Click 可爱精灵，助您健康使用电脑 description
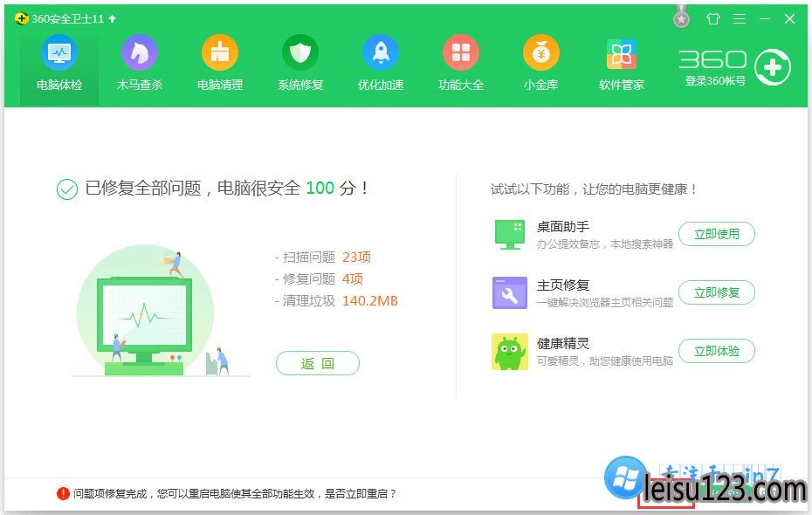Image resolution: width=812 pixels, height=515 pixels. tap(605, 360)
